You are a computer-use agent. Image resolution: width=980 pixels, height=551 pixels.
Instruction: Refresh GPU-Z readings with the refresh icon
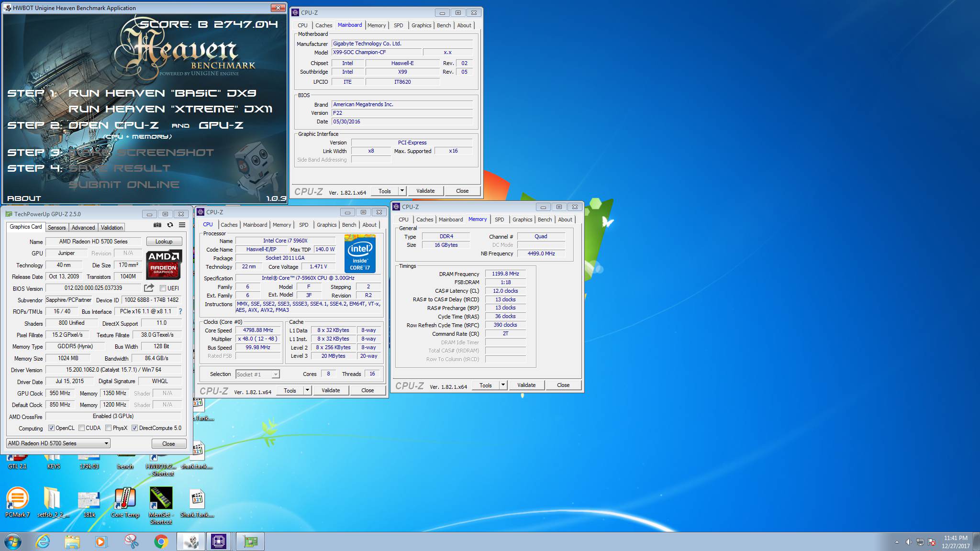click(x=170, y=225)
